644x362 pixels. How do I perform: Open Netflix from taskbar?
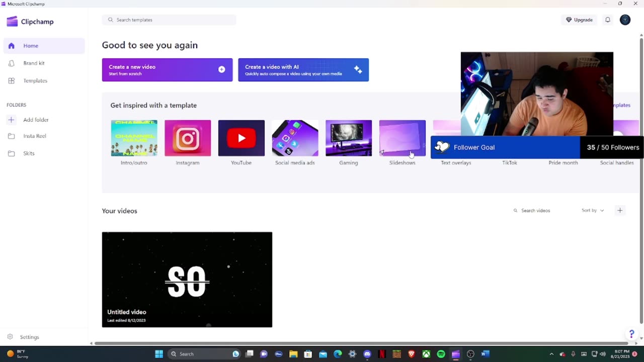(x=382, y=354)
